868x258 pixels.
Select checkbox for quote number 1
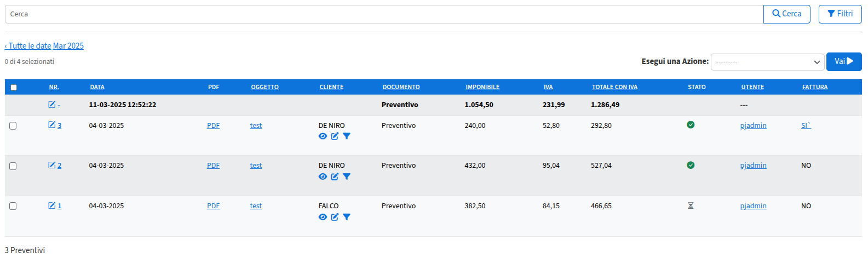pos(13,206)
